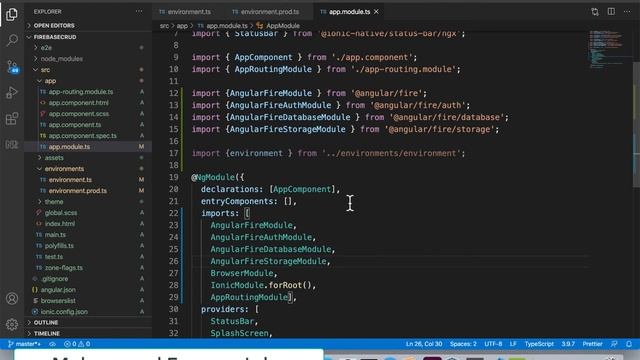This screenshot has width=640, height=360.
Task: Click the 3.9.7 TypeScript version
Action: tap(568, 344)
